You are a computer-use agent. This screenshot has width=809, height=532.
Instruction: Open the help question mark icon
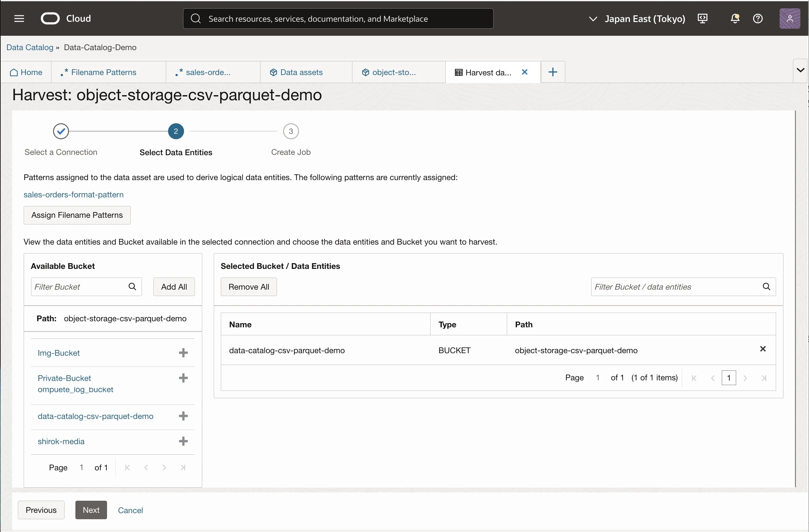(758, 18)
